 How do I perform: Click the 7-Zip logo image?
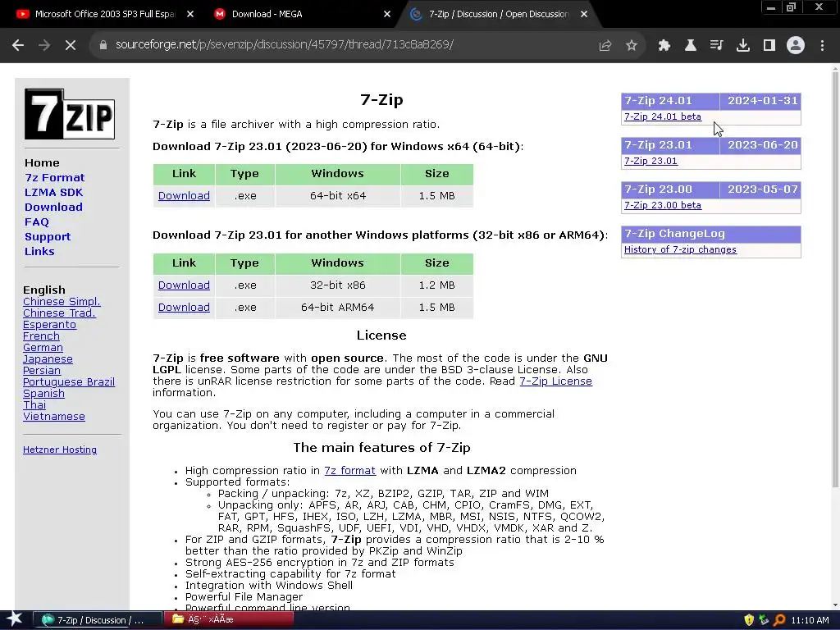click(70, 114)
